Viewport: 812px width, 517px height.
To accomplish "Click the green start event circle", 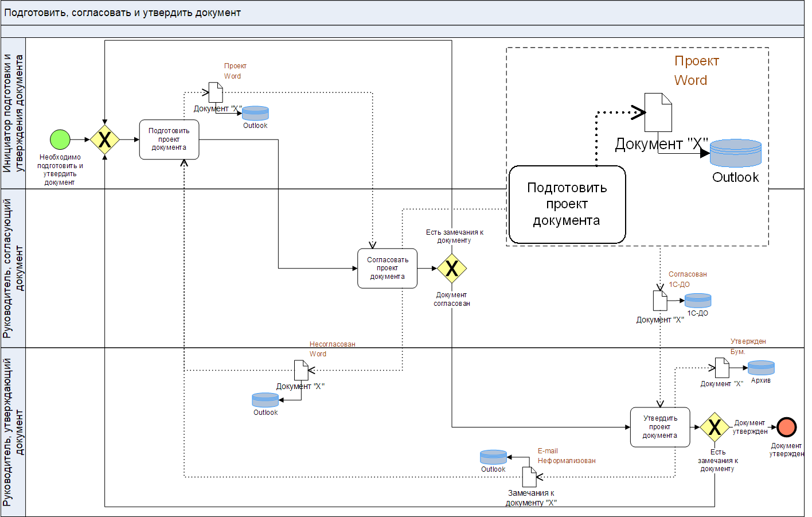I will click(60, 139).
